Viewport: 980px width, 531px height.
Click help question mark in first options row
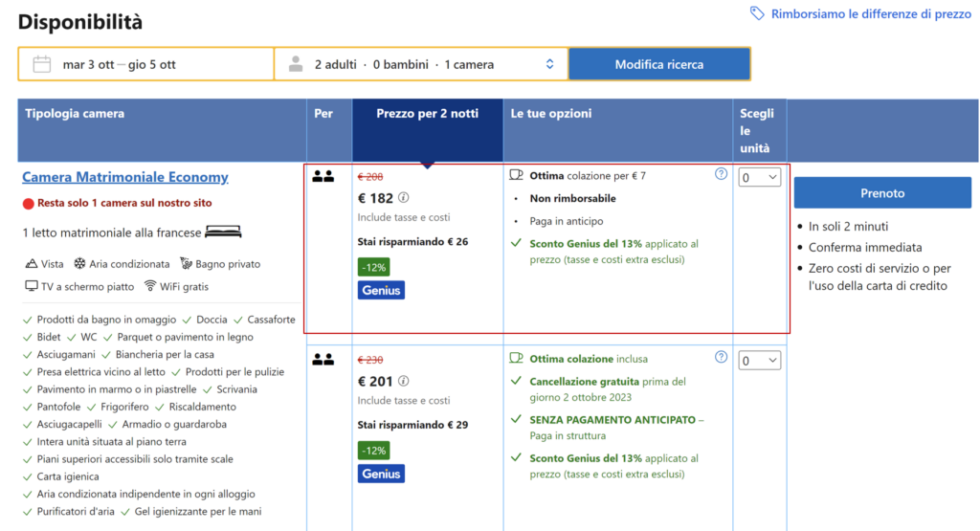click(x=721, y=174)
